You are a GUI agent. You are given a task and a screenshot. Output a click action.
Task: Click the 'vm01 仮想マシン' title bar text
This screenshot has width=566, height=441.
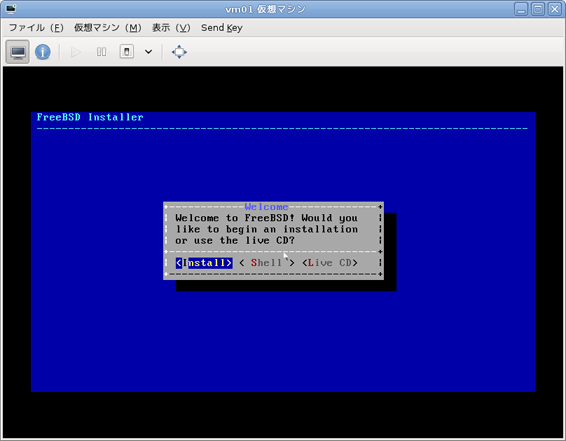point(265,9)
